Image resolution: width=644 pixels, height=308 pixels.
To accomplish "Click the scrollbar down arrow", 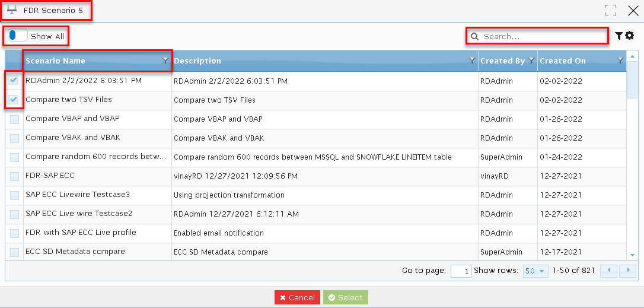I will (632, 255).
